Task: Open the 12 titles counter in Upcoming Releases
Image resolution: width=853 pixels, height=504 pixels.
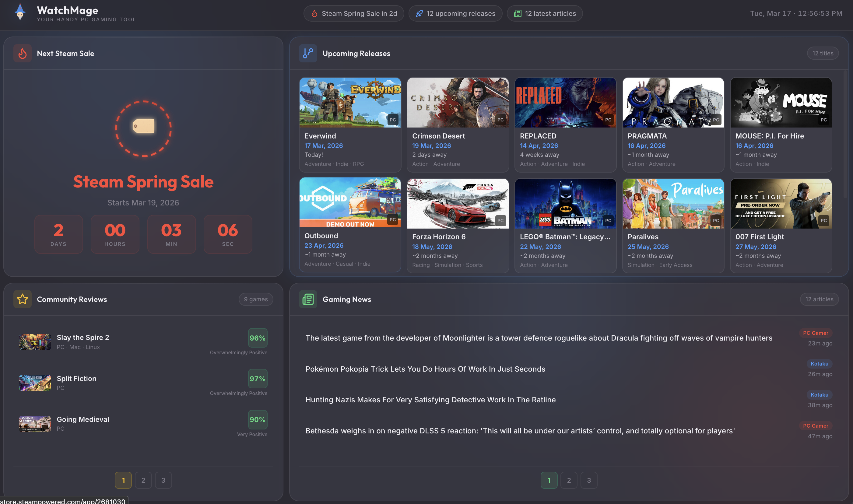Action: pos(823,53)
